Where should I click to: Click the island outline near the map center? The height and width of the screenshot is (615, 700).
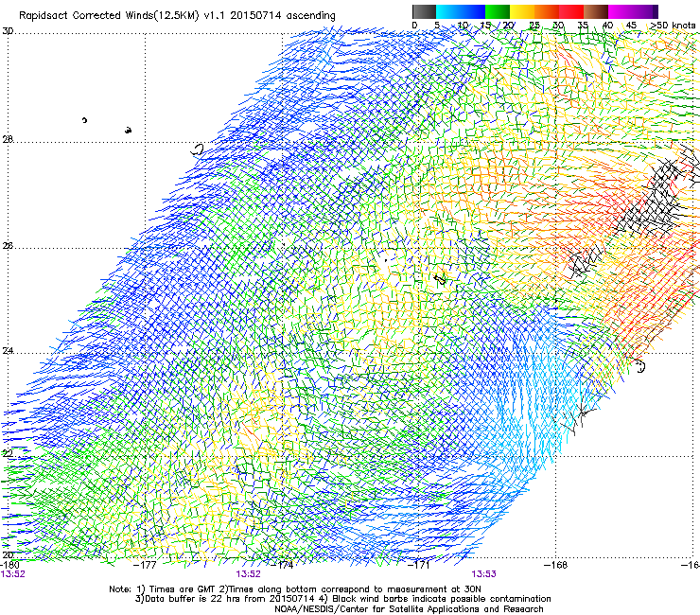pos(440,279)
